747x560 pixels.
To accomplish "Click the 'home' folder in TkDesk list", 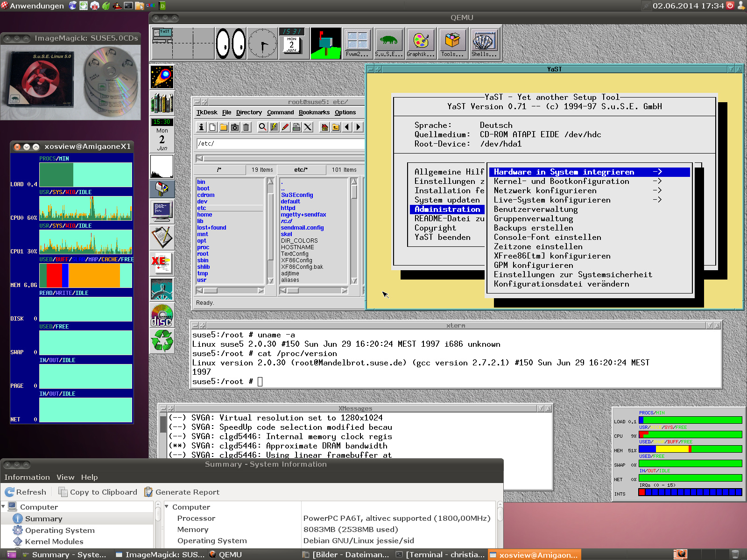I will coord(204,215).
